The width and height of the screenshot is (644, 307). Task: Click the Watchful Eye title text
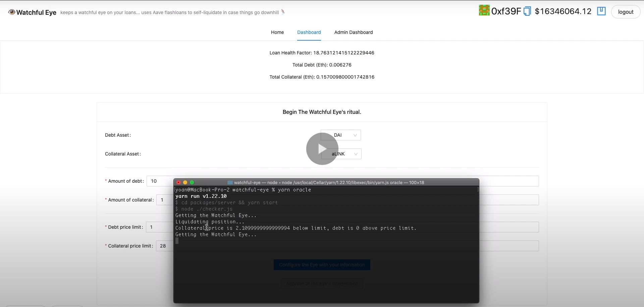click(x=36, y=12)
